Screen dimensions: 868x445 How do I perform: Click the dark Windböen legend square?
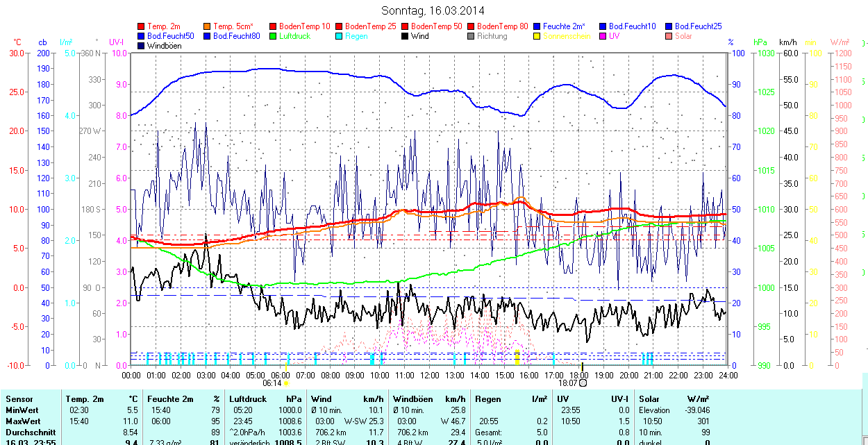point(142,46)
